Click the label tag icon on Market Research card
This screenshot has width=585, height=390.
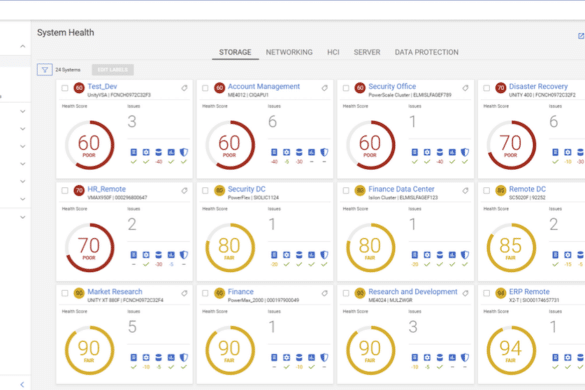coord(184,293)
